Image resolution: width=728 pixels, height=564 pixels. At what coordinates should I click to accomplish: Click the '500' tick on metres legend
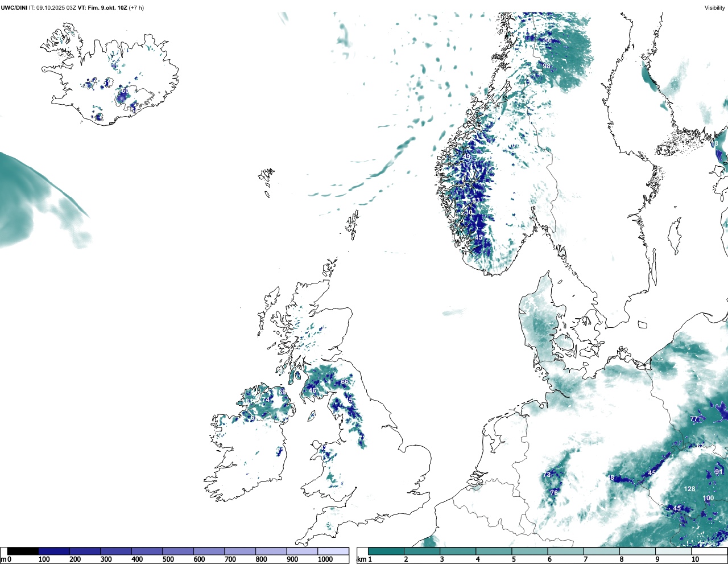pos(168,559)
